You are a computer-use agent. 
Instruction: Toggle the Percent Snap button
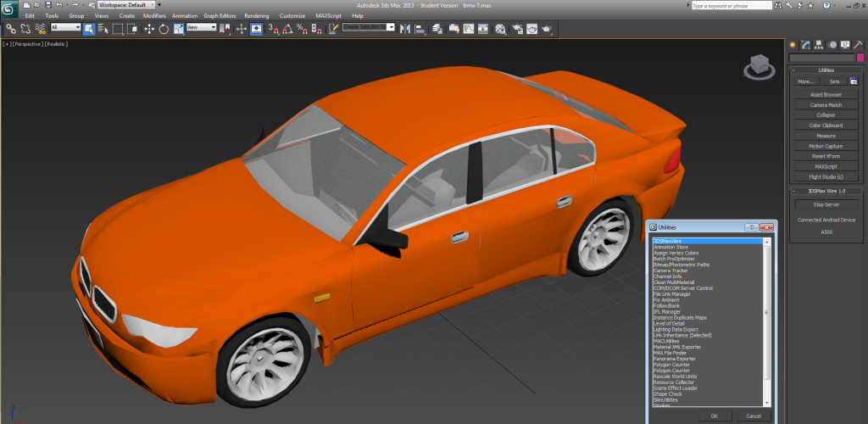[x=301, y=28]
